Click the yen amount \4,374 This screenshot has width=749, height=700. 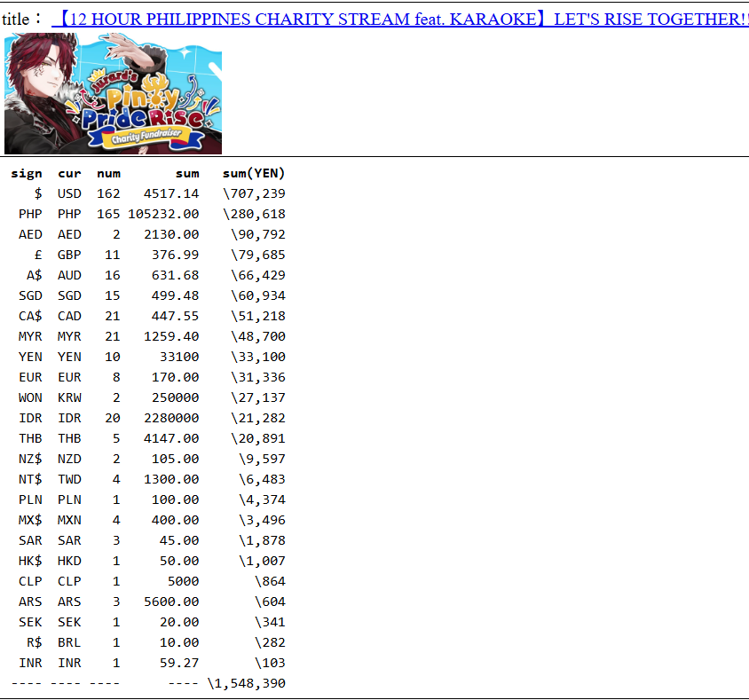point(262,499)
